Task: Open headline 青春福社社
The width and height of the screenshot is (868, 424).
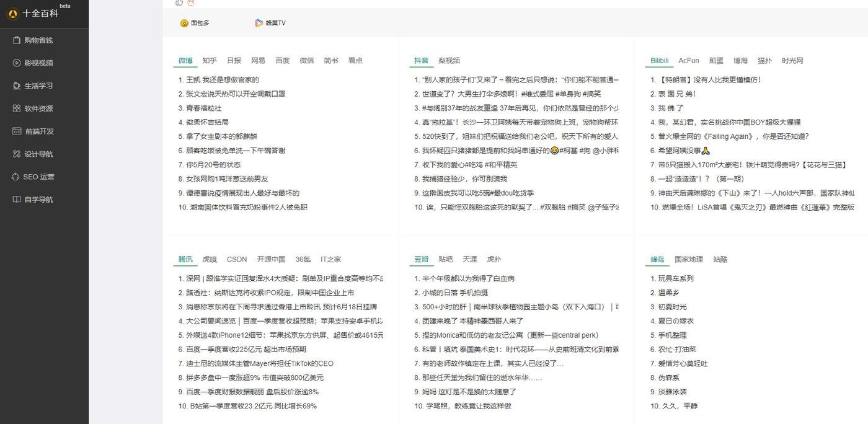Action: 204,108
